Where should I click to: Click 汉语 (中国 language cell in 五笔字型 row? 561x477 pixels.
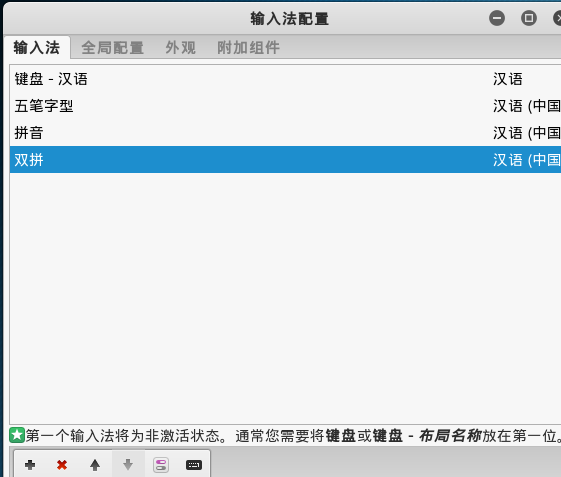(x=526, y=106)
